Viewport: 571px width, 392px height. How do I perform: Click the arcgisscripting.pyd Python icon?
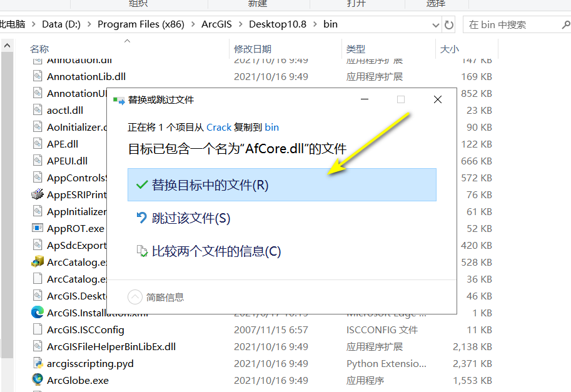point(38,363)
